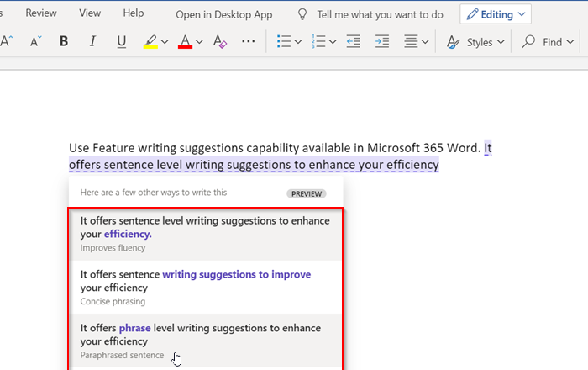Choose the 'Improves fluency' rewrite suggestion

click(x=206, y=233)
